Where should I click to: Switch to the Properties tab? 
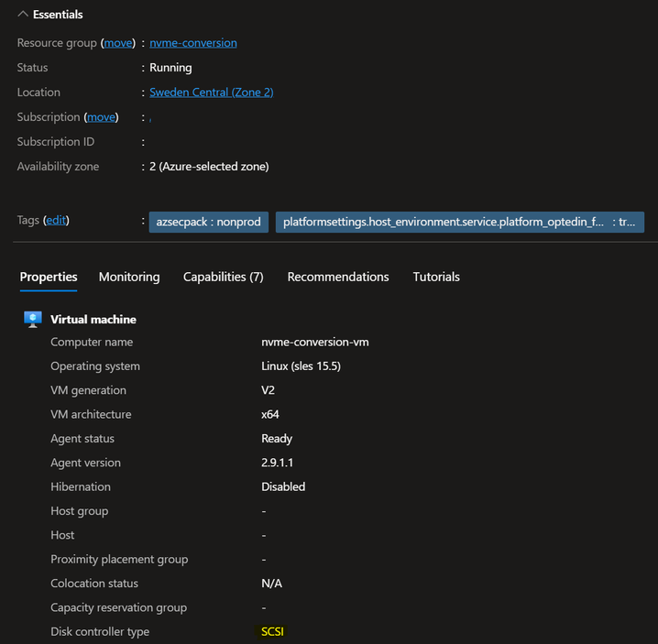point(49,277)
